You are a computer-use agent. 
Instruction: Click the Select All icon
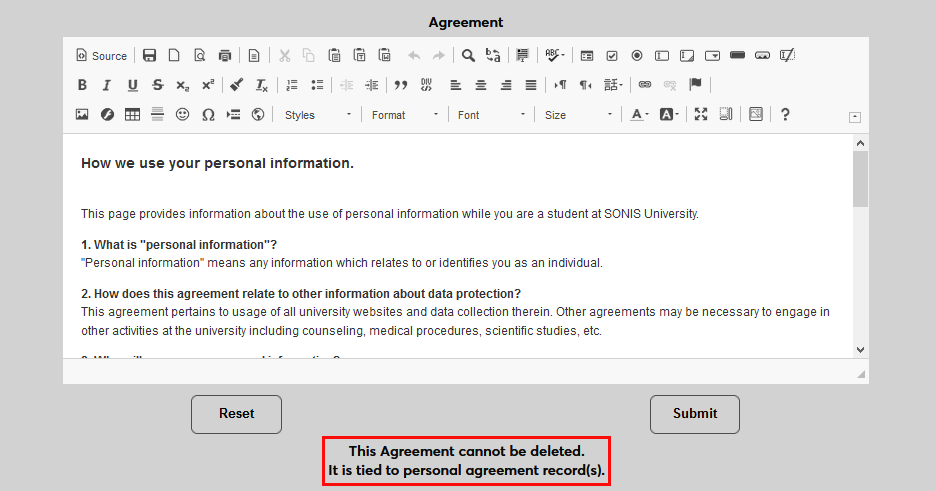[522, 55]
